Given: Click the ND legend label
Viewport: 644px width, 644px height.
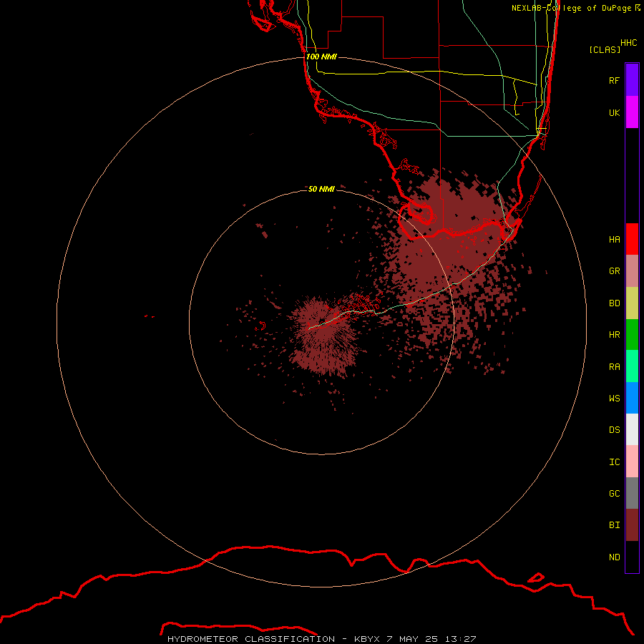Looking at the screenshot, I should coord(615,557).
